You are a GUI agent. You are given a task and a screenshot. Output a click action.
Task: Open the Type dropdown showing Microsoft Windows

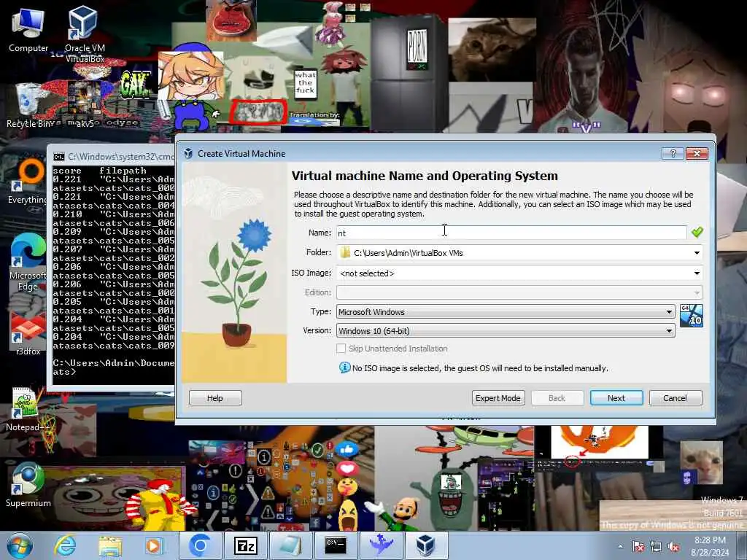click(506, 312)
